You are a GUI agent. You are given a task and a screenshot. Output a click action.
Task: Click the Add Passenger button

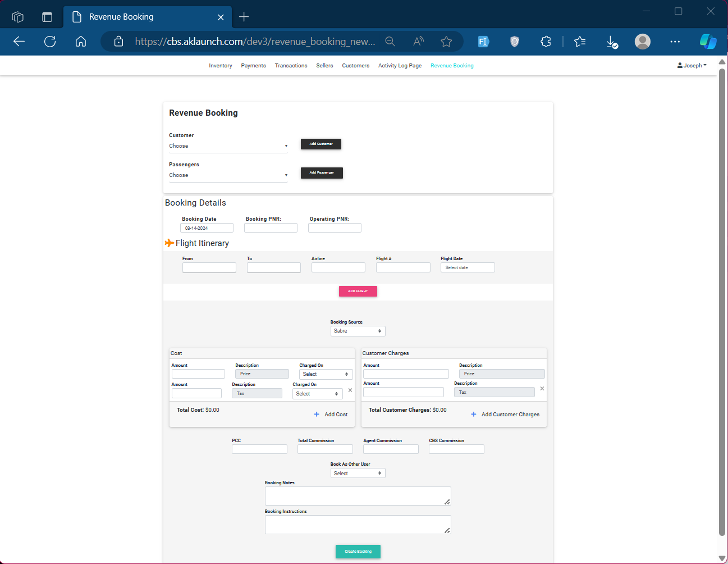(x=322, y=173)
